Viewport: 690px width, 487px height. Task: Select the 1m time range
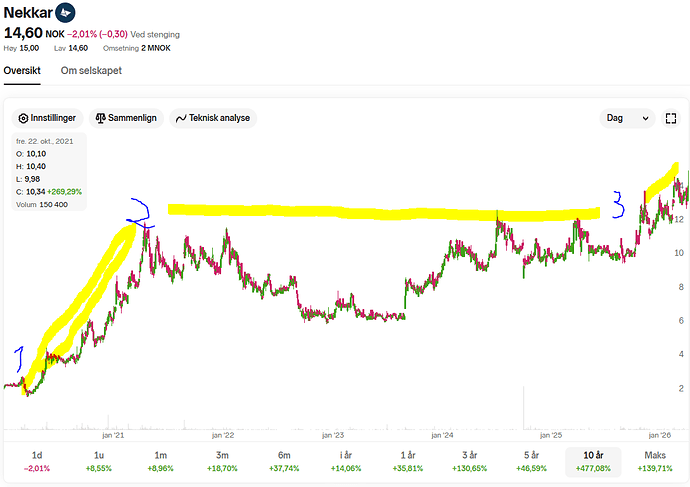(x=161, y=461)
